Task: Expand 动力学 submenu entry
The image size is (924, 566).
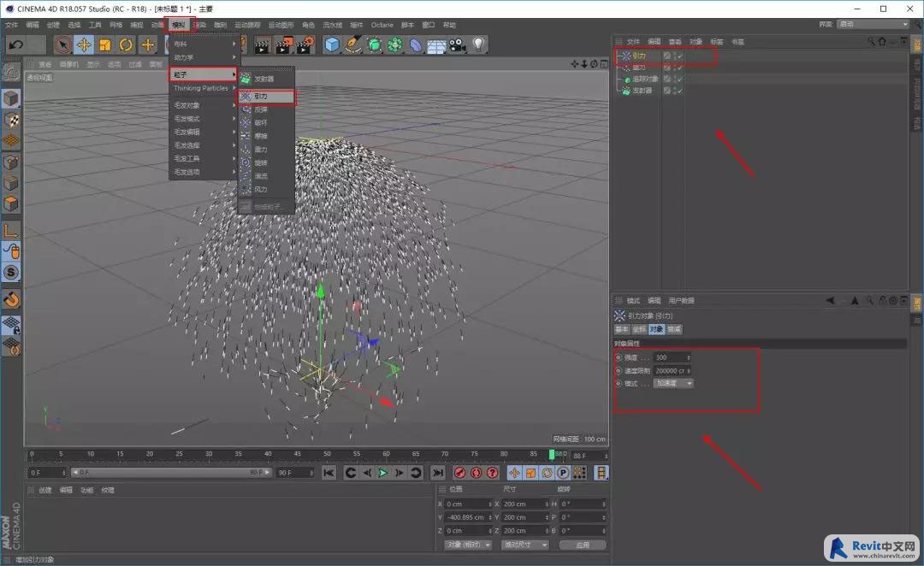Action: pos(204,58)
